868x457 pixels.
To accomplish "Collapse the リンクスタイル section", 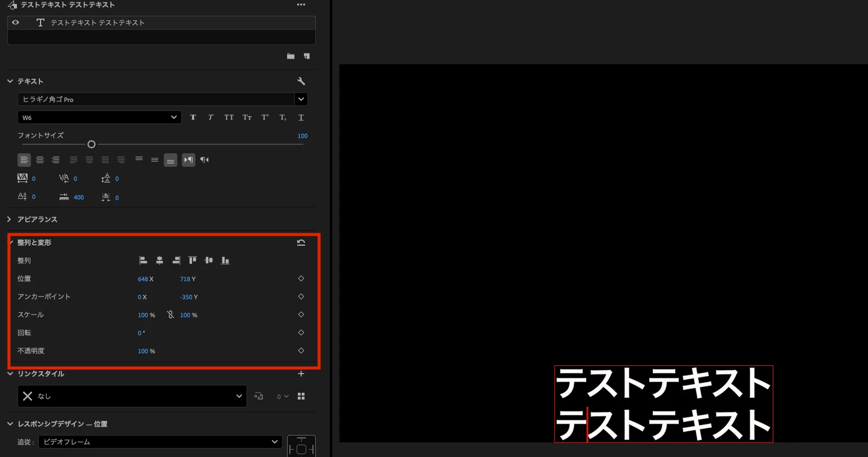I will [x=10, y=374].
